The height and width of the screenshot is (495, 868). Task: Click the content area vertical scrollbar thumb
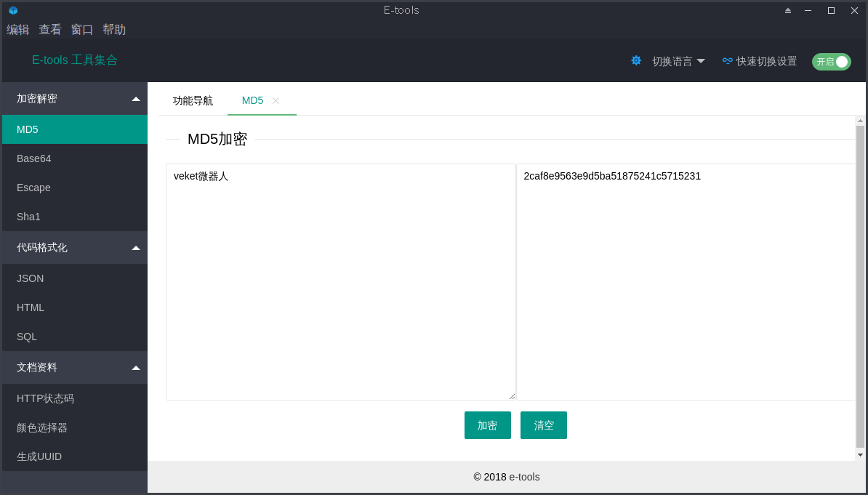point(860,286)
